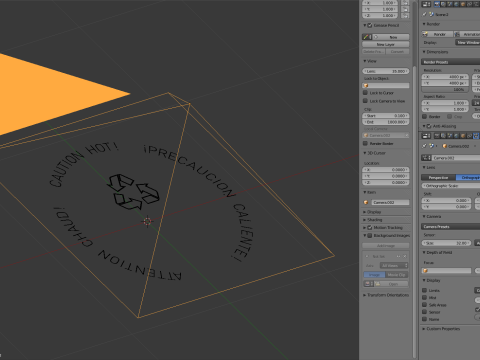Toggle the Motion Tracking checkbox
The height and width of the screenshot is (360, 480).
click(370, 228)
